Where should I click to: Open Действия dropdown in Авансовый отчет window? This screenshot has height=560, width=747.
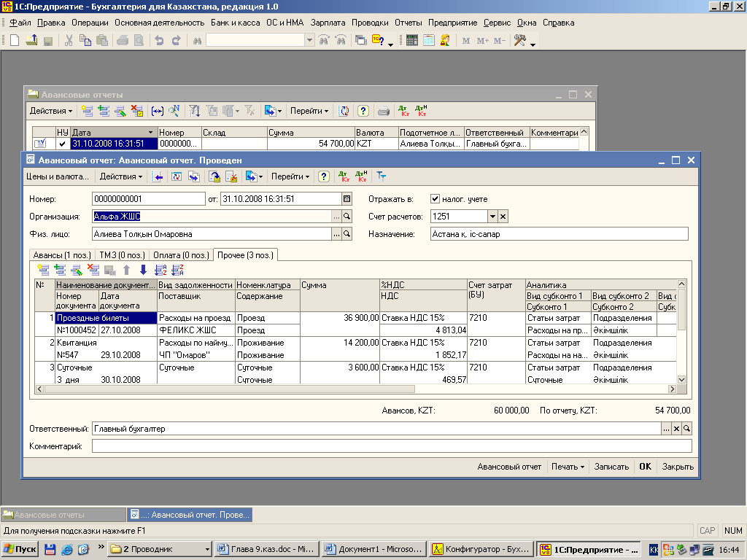[120, 176]
